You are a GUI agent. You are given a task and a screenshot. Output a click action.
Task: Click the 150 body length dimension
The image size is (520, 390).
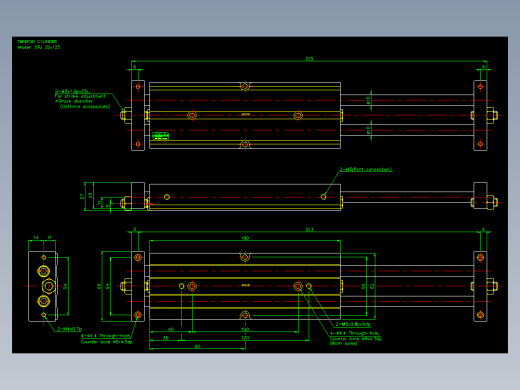coord(245,238)
